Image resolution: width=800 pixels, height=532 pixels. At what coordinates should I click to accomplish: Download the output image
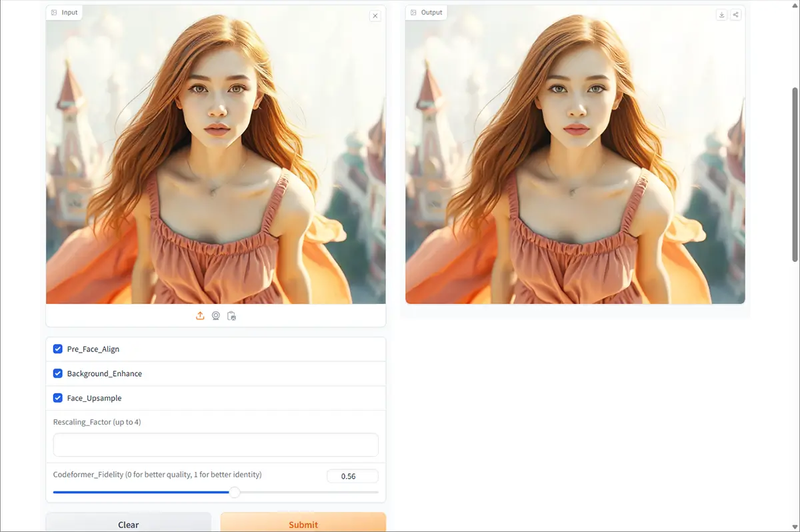[x=721, y=15]
